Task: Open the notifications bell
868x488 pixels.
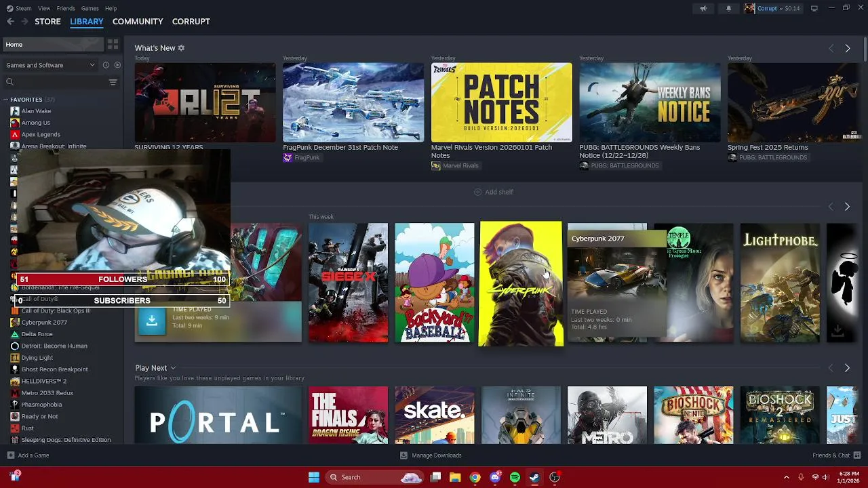Action: coord(728,8)
